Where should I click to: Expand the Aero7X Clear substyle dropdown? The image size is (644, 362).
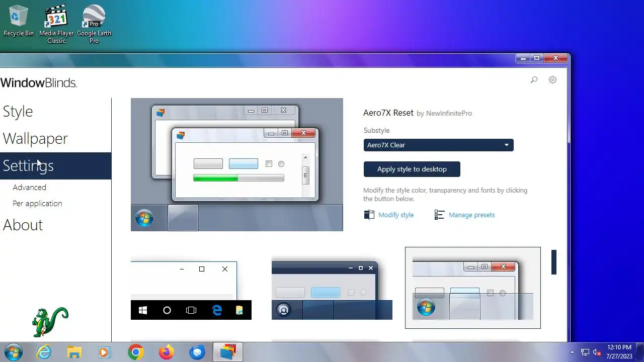[438, 145]
